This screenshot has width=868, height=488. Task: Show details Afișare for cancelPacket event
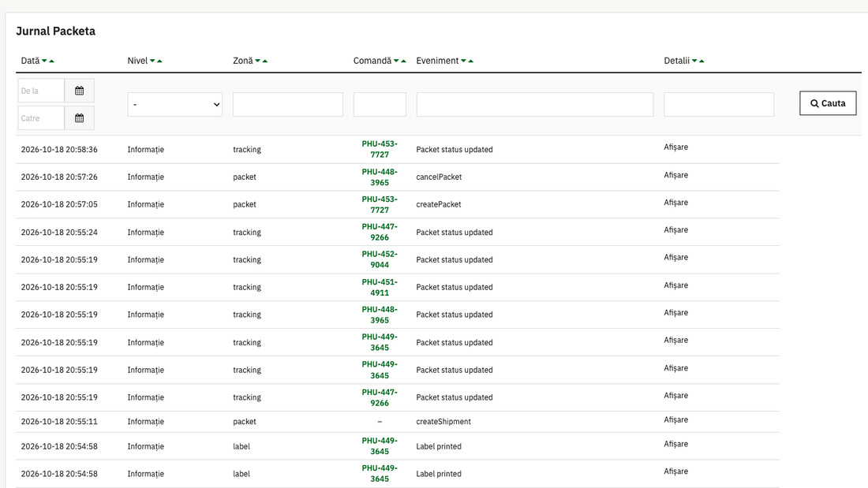[x=676, y=175]
